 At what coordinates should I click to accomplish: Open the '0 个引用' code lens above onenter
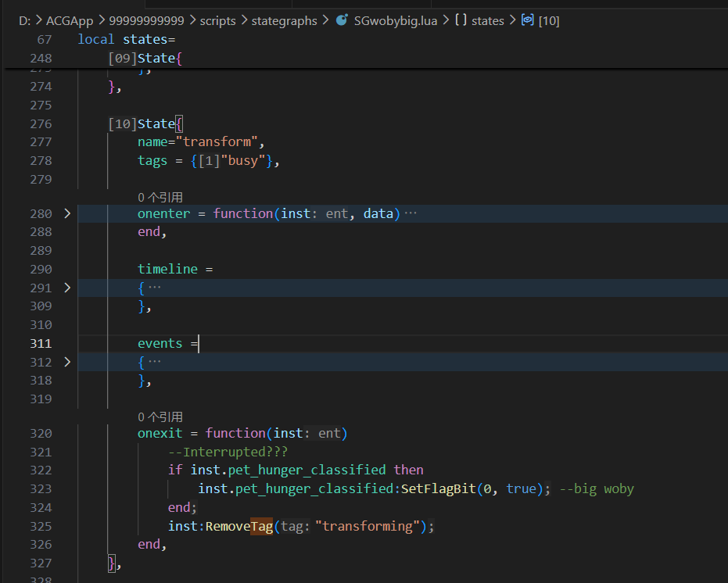(160, 198)
